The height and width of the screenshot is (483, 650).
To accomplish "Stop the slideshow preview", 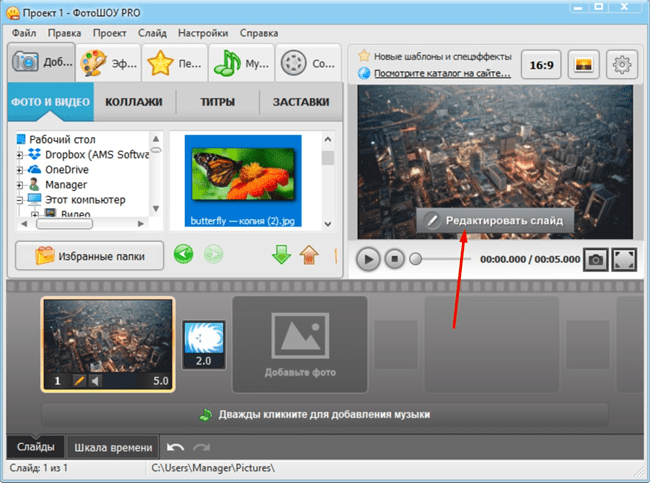I will 395,260.
